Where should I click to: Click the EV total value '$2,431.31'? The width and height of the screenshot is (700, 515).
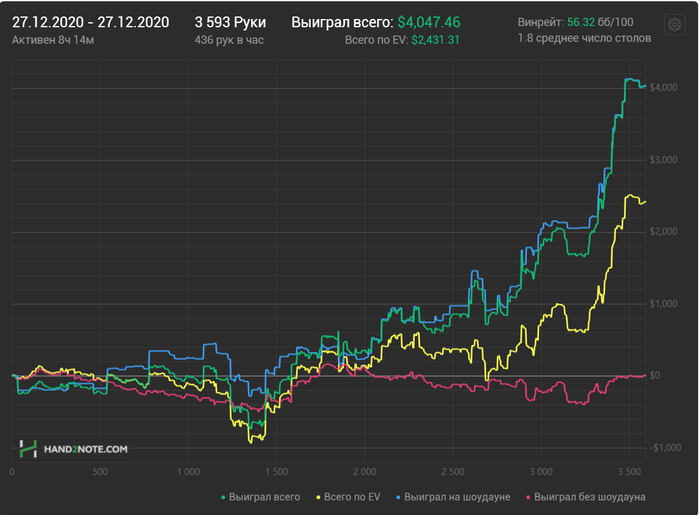(435, 40)
